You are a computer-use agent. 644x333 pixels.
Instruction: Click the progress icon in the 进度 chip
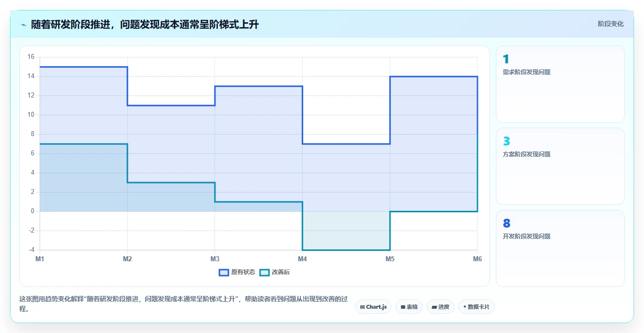(434, 307)
